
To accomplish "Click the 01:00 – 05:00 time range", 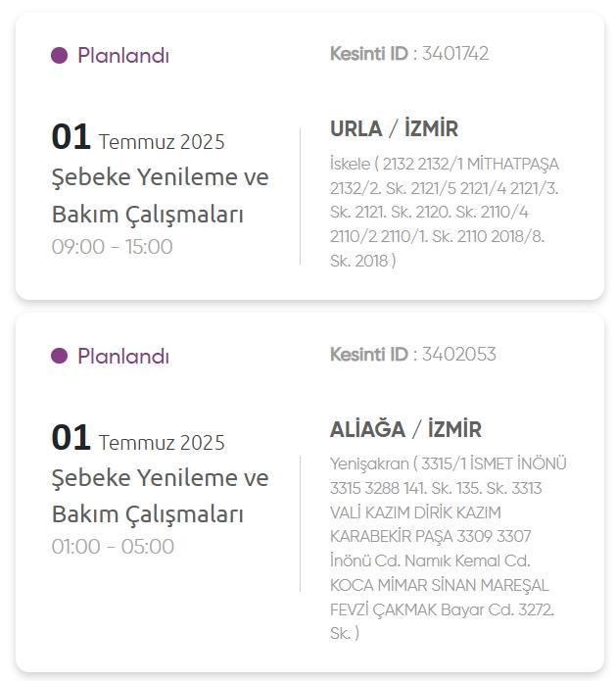I will tap(113, 547).
